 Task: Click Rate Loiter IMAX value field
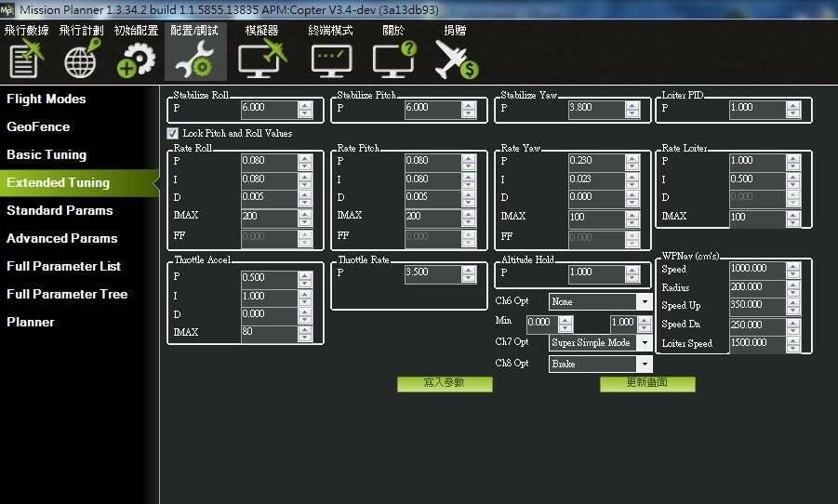coord(757,219)
